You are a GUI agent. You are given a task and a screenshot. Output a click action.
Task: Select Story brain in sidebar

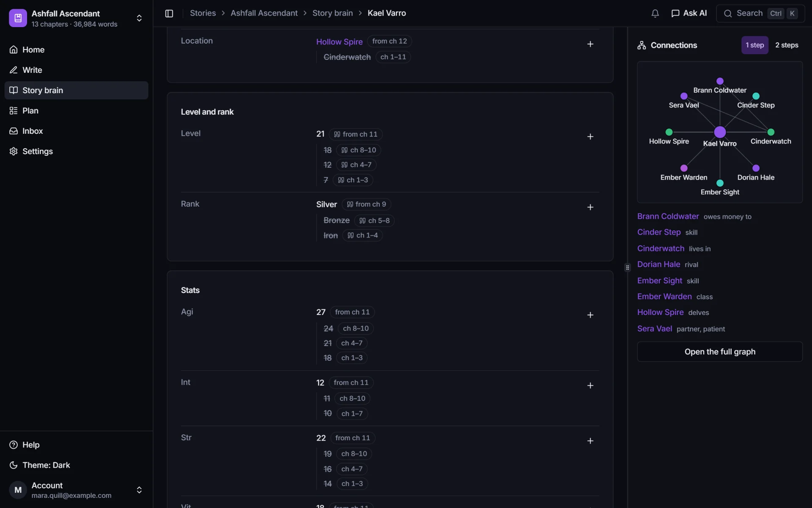76,90
